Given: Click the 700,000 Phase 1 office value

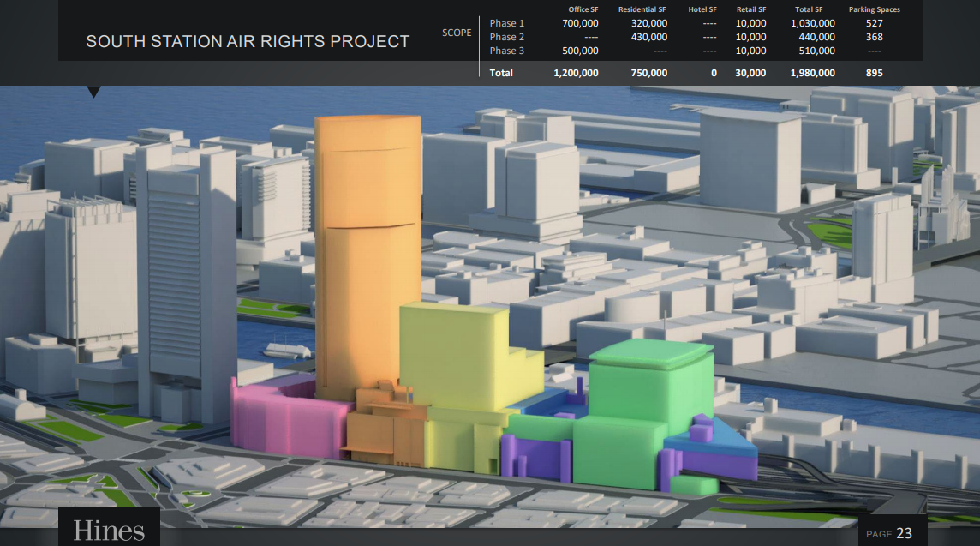Looking at the screenshot, I should click(x=580, y=23).
